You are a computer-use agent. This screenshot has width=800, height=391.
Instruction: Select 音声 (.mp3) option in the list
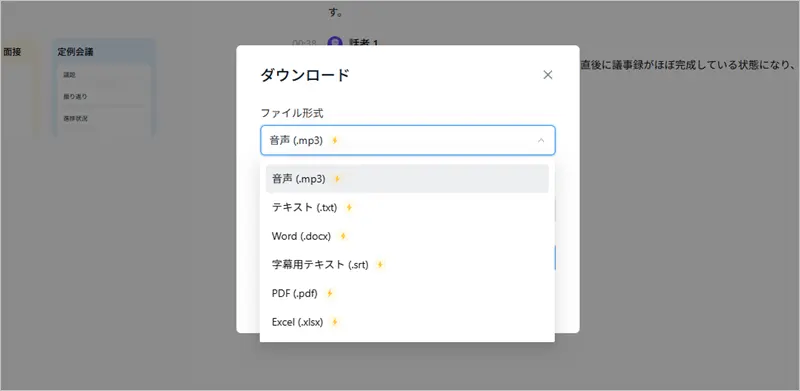(407, 179)
